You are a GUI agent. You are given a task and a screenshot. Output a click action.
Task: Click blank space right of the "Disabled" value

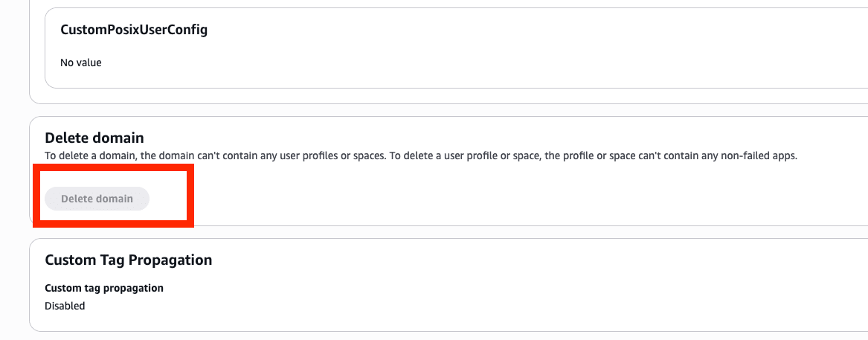[x=372, y=306]
